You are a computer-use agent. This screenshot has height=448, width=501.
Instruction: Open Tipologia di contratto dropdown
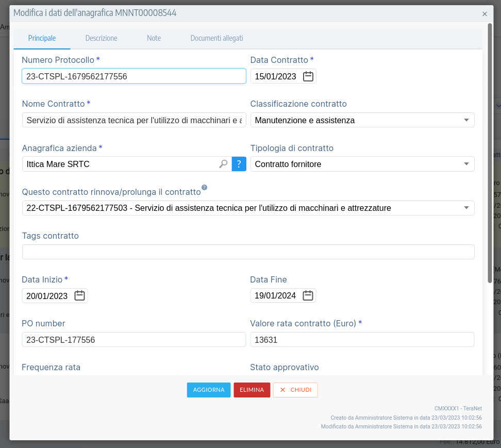(466, 164)
